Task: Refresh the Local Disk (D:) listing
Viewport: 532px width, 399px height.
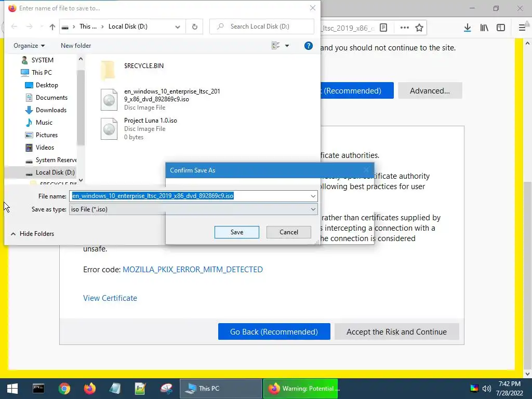Action: 194,26
